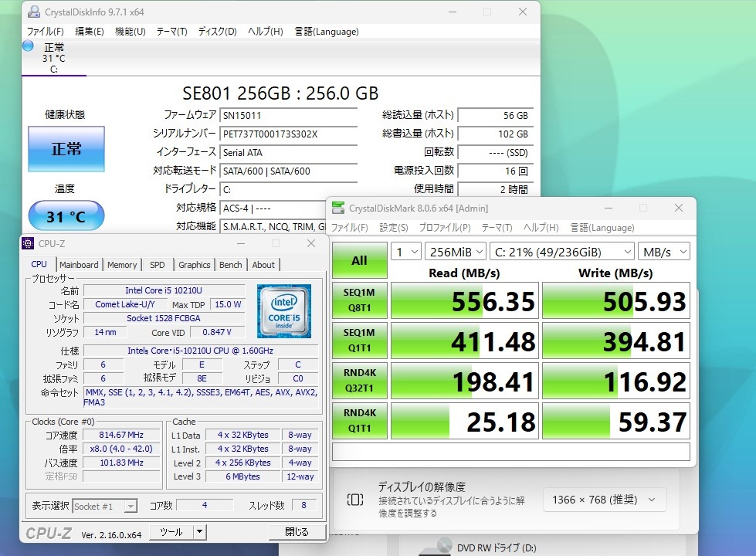Image resolution: width=756 pixels, height=556 pixels.
Task: Open 設定(S) menu in CrystalDiskMark
Action: click(393, 228)
